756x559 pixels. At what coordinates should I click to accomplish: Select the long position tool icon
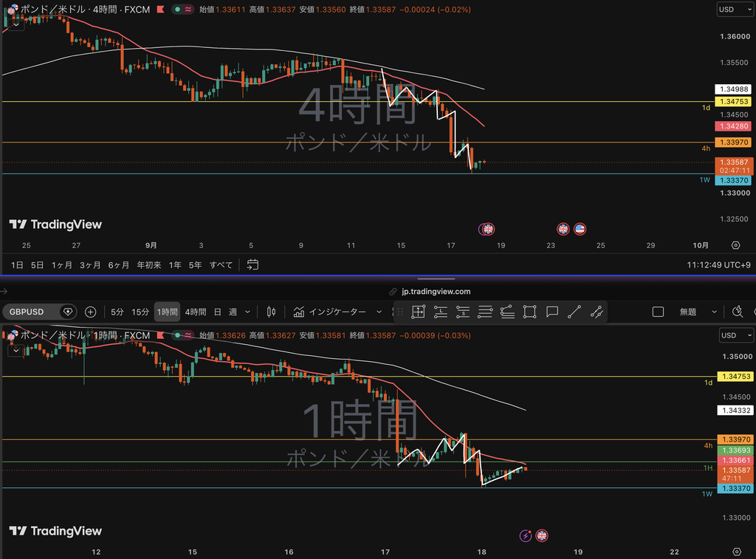point(441,312)
